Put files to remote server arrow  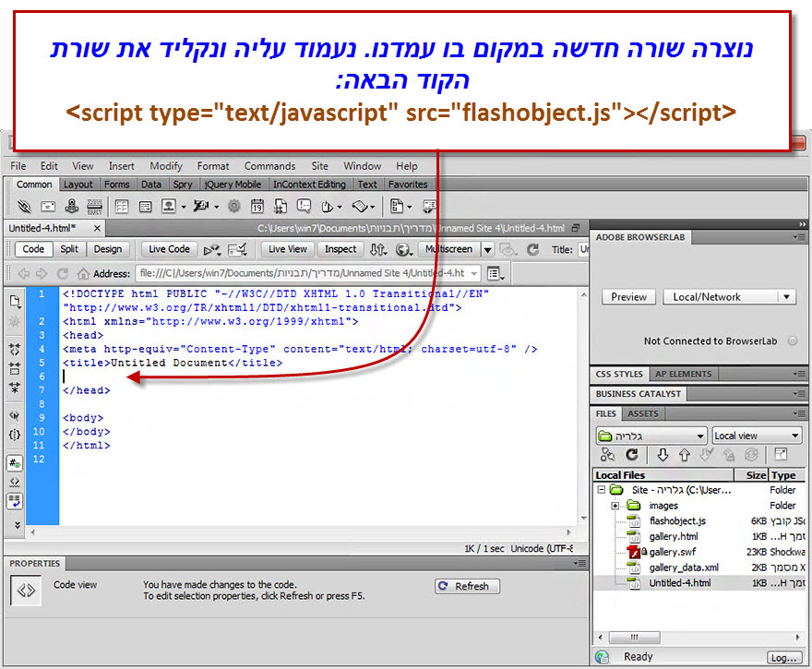[x=684, y=455]
